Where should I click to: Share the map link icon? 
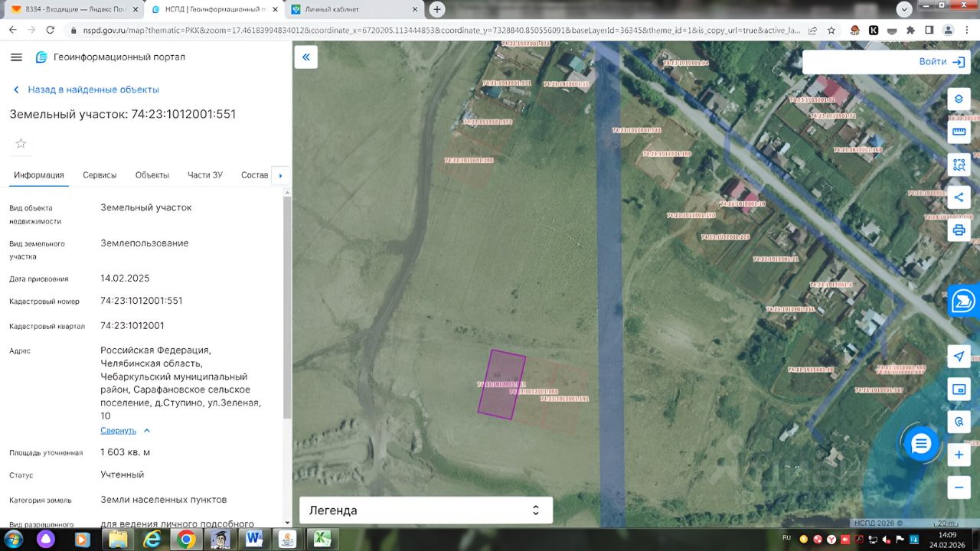click(x=959, y=197)
